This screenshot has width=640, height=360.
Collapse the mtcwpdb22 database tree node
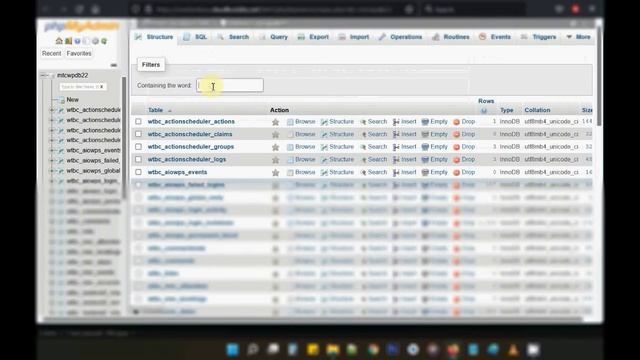[43, 76]
